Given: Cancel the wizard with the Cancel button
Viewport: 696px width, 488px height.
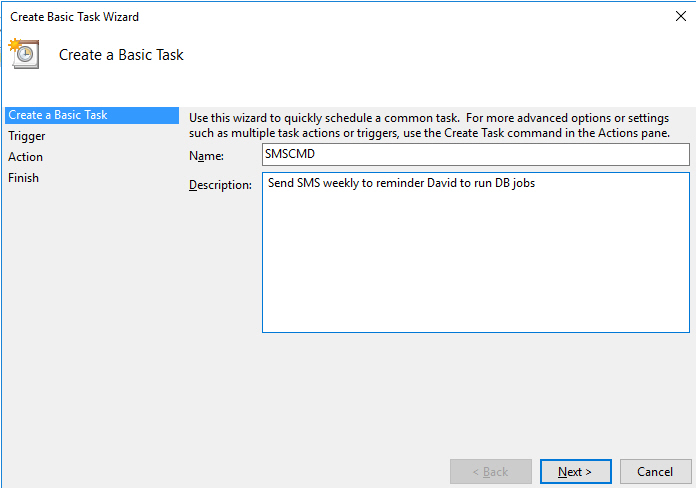Looking at the screenshot, I should point(655,471).
